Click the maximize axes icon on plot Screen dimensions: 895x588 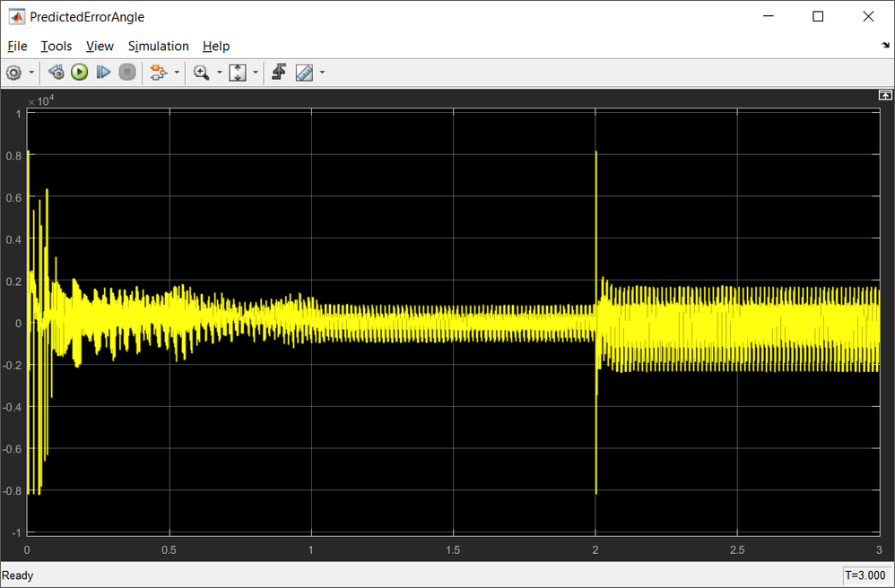pos(885,95)
